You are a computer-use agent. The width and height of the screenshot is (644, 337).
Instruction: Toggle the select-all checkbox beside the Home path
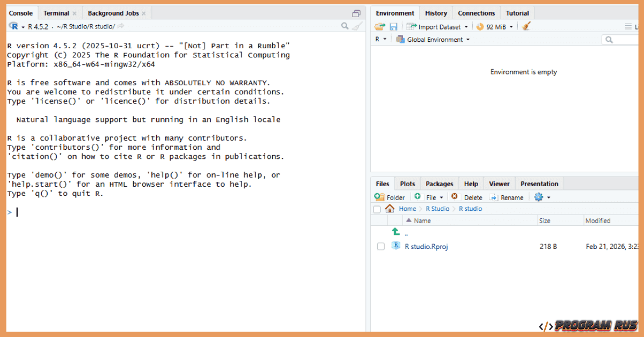point(377,209)
